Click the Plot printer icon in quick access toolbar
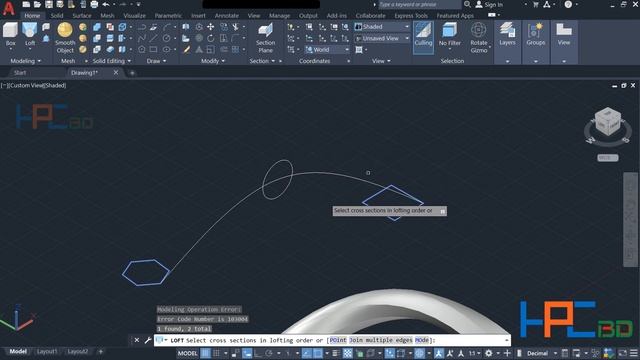The height and width of the screenshot is (360, 640). pos(94,4)
